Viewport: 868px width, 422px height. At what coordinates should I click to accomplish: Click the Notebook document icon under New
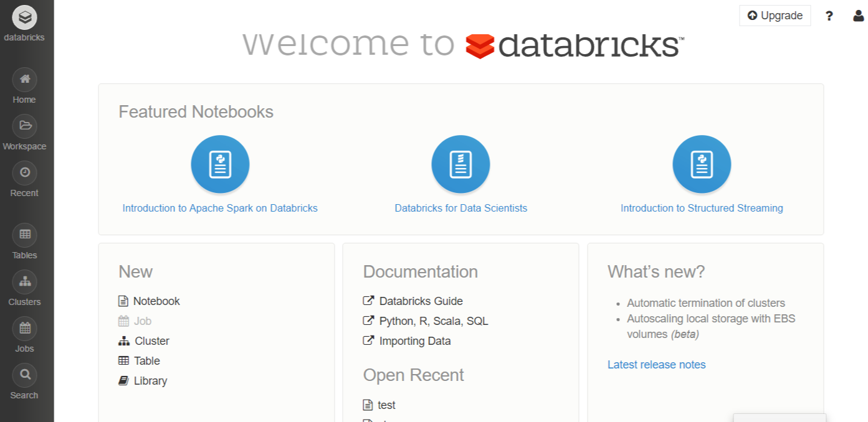123,301
